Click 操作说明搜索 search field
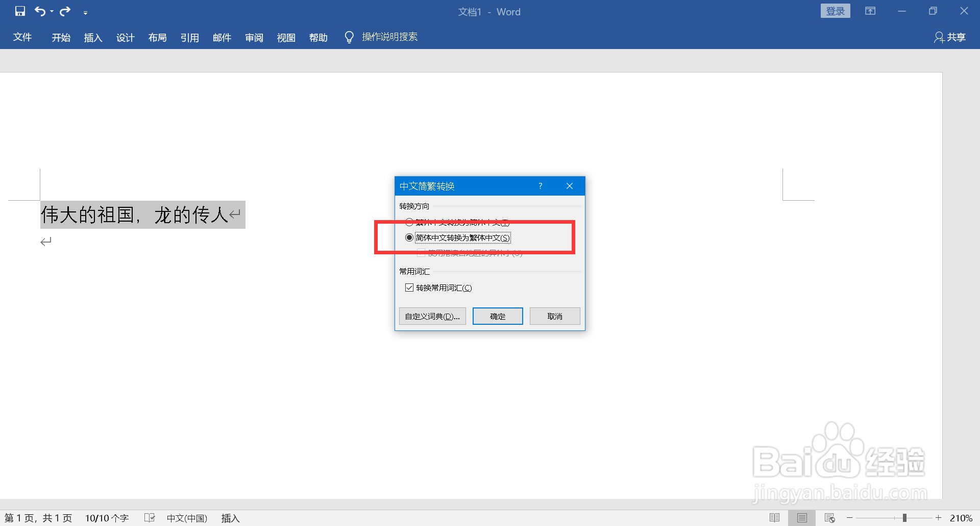The height and width of the screenshot is (526, 980). tap(389, 37)
